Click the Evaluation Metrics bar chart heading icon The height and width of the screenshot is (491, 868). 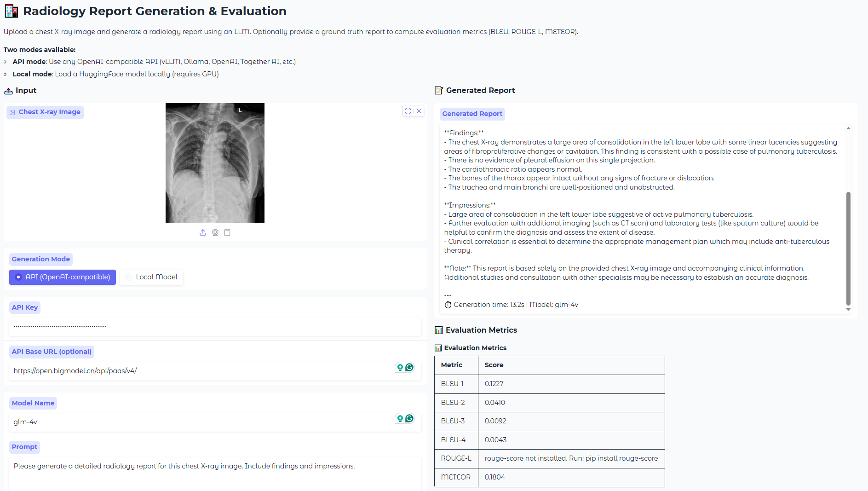(x=439, y=330)
